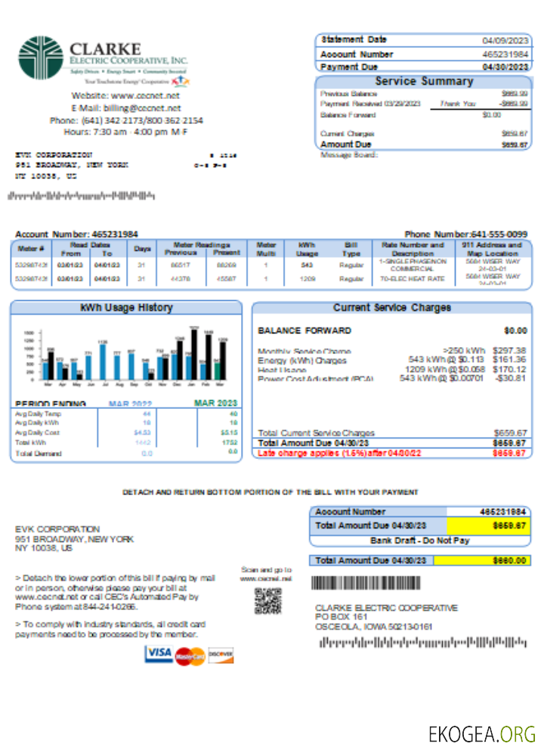The width and height of the screenshot is (544, 756).
Task: Click the Payment Received 03/29/2023 row
Action: [424, 104]
